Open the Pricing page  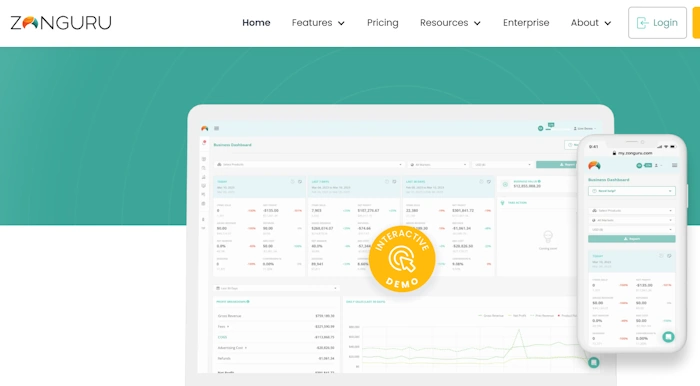point(383,23)
